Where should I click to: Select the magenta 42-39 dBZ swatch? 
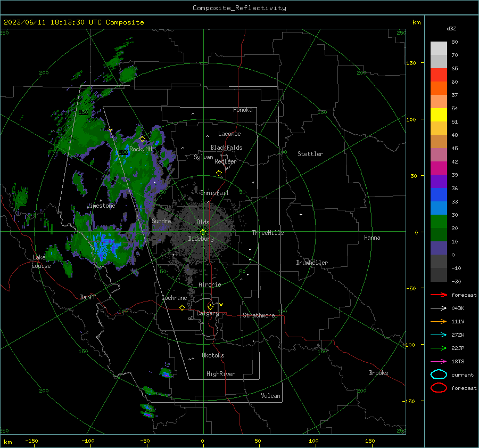[439, 168]
